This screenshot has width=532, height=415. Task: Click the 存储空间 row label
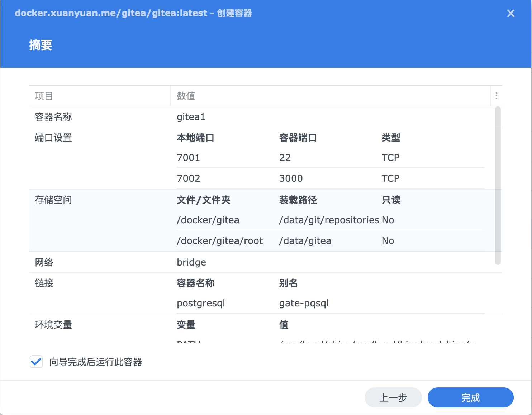[x=53, y=200]
